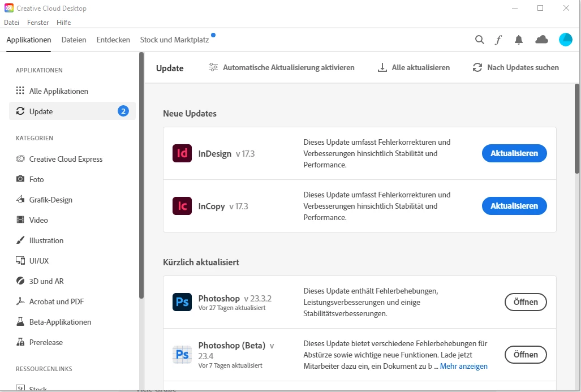Click the Kürzlich aktualisiert heading
The image size is (581, 392).
tap(201, 262)
